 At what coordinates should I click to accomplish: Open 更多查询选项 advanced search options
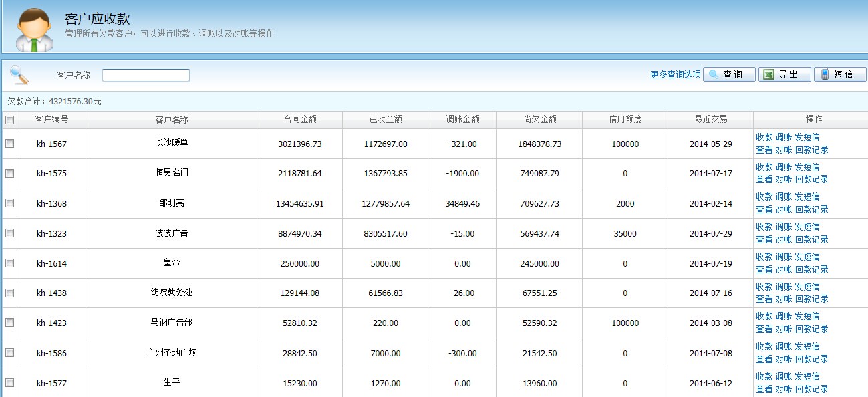point(675,75)
